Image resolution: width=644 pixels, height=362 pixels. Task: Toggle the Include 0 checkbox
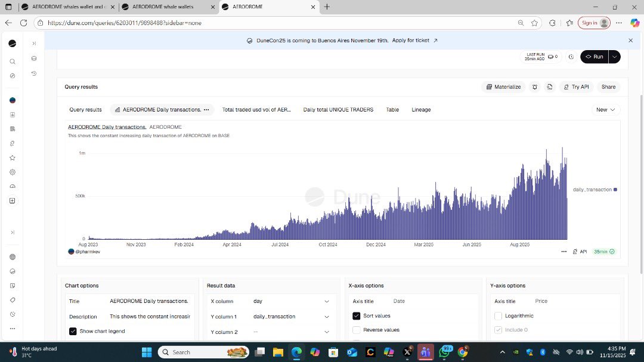click(x=498, y=330)
